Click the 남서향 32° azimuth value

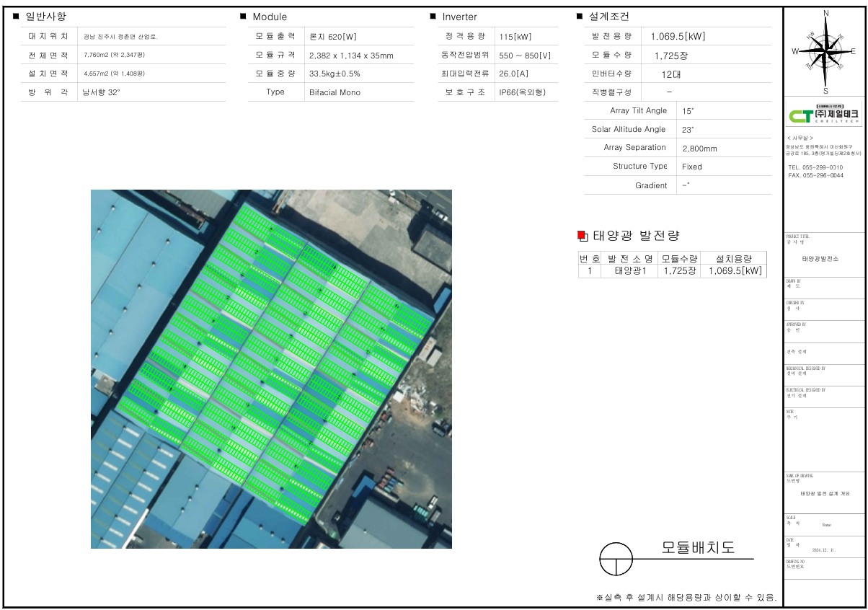point(99,92)
